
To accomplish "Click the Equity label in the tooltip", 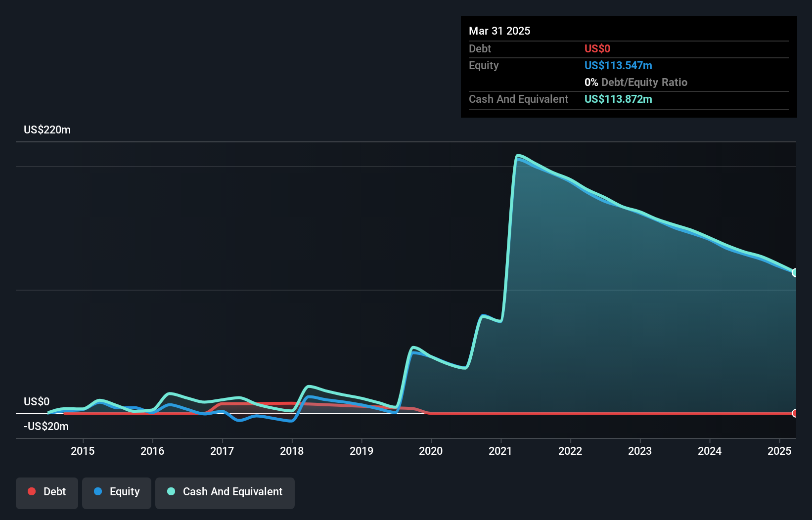I will [484, 65].
